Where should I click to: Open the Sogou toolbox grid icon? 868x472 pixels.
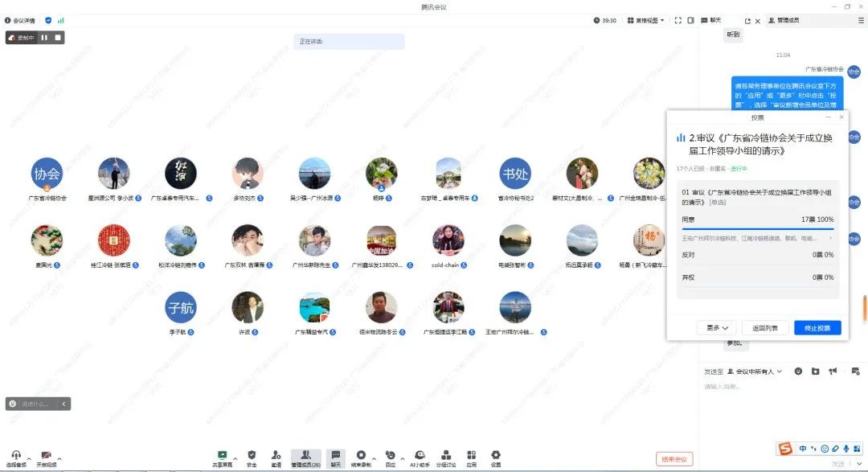(857, 449)
